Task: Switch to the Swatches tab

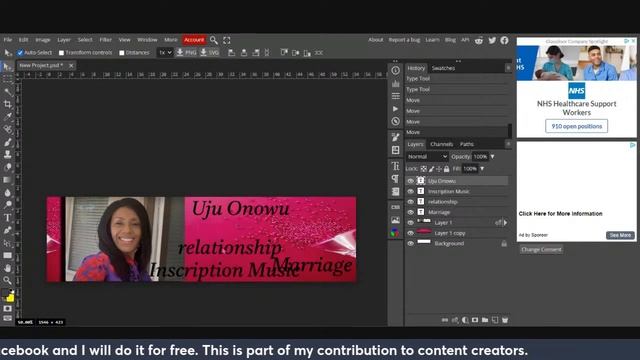Action: point(443,68)
